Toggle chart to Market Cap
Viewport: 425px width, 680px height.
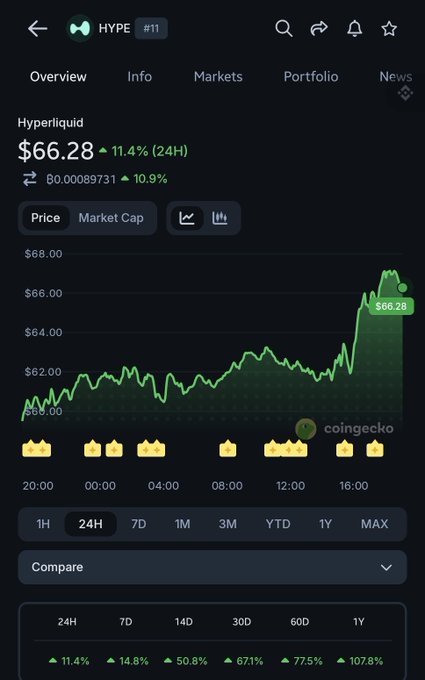click(111, 218)
